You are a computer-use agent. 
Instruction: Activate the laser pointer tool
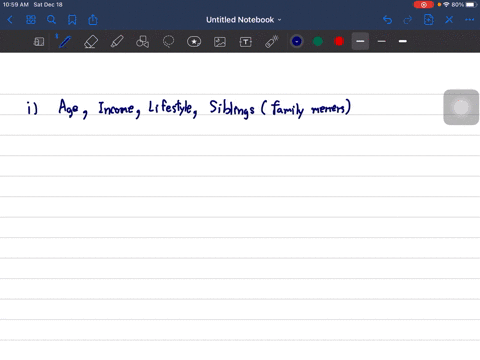pos(272,42)
